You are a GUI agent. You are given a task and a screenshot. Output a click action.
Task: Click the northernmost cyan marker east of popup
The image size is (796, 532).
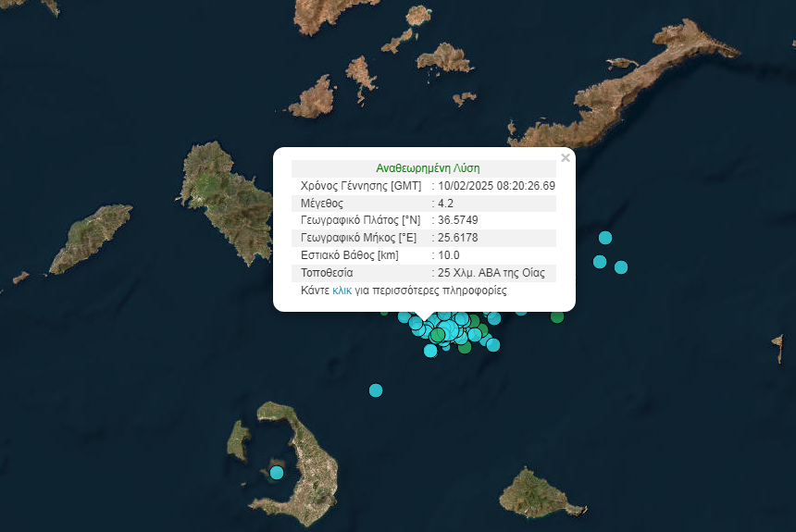605,238
